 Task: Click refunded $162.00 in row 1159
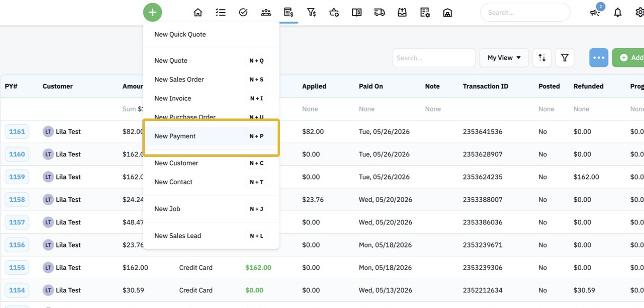pos(586,177)
